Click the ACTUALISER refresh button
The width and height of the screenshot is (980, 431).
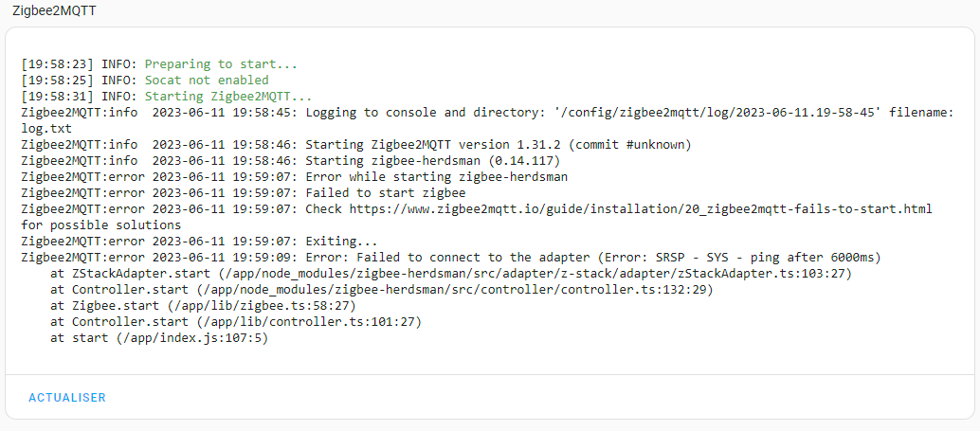tap(67, 398)
